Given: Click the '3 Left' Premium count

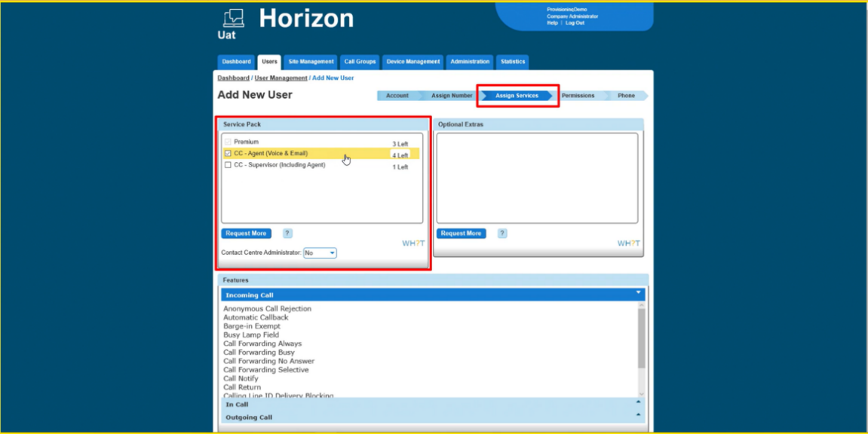Looking at the screenshot, I should tap(400, 144).
